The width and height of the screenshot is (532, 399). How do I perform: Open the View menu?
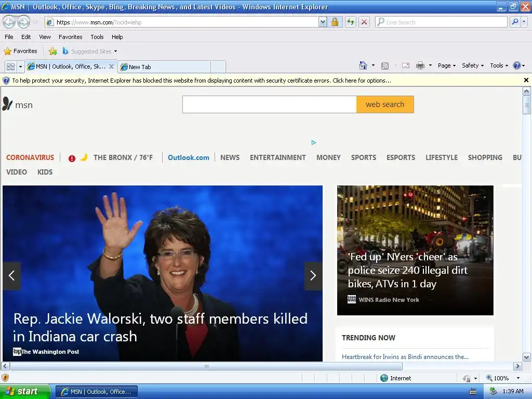(45, 37)
